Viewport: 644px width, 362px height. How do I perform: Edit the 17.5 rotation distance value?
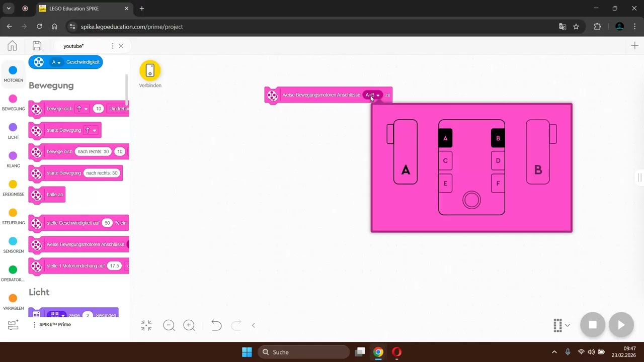[x=115, y=266]
